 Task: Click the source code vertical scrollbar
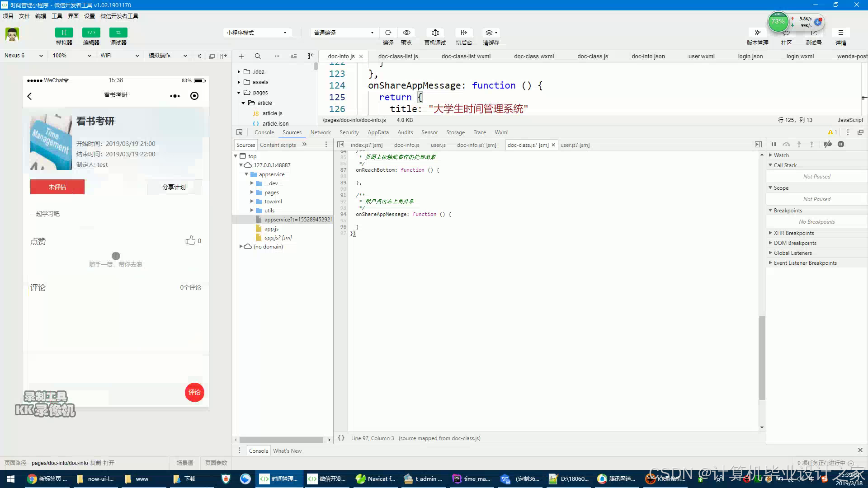tap(762, 357)
